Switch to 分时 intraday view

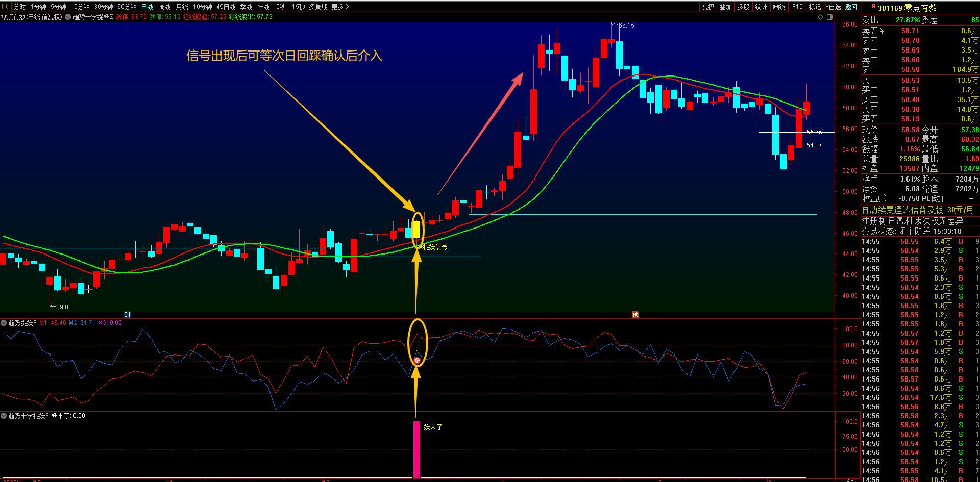coord(20,7)
